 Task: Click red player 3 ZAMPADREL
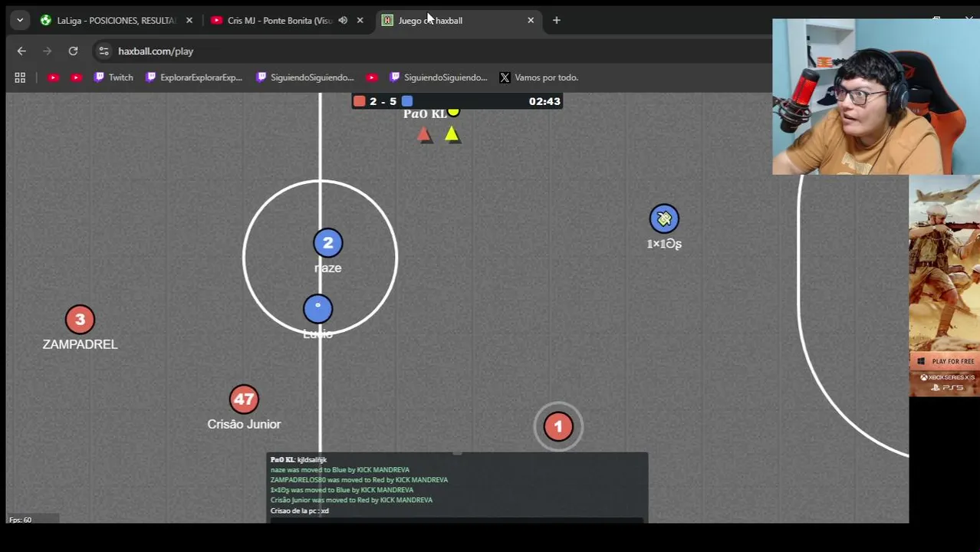pos(80,320)
